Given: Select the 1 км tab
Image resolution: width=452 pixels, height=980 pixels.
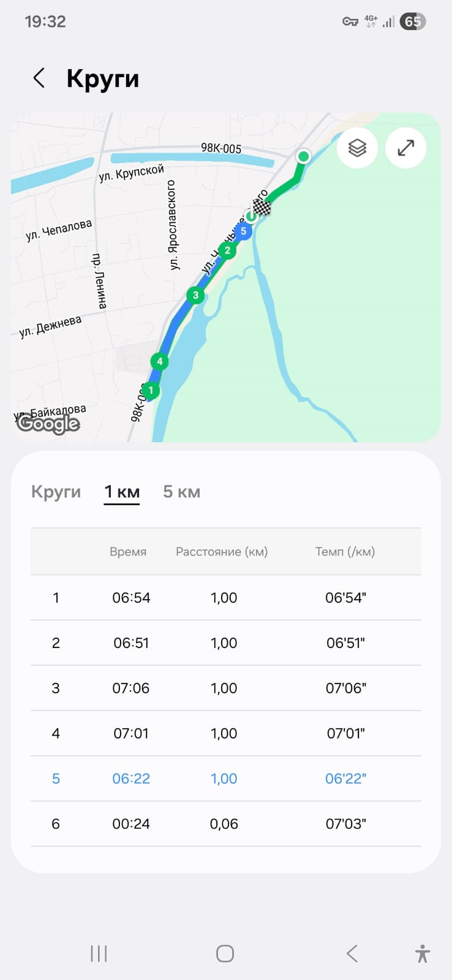Looking at the screenshot, I should click(x=122, y=492).
